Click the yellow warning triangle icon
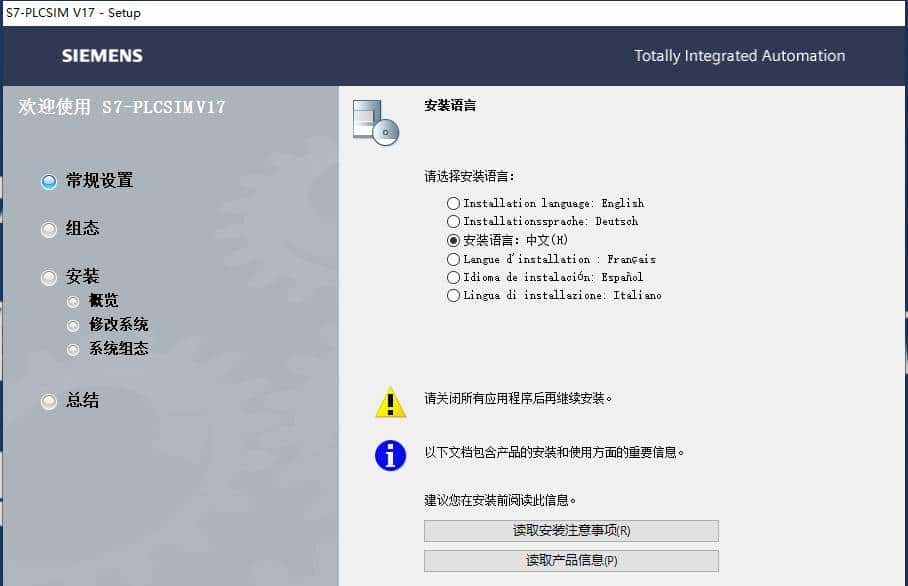908x586 pixels. 388,401
